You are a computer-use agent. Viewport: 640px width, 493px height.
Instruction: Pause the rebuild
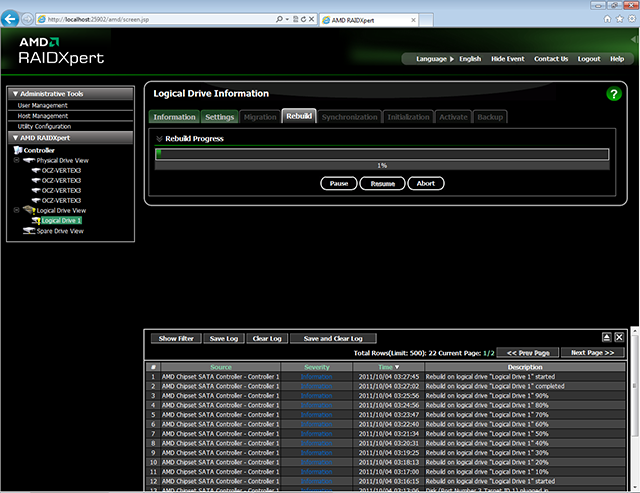pos(339,183)
